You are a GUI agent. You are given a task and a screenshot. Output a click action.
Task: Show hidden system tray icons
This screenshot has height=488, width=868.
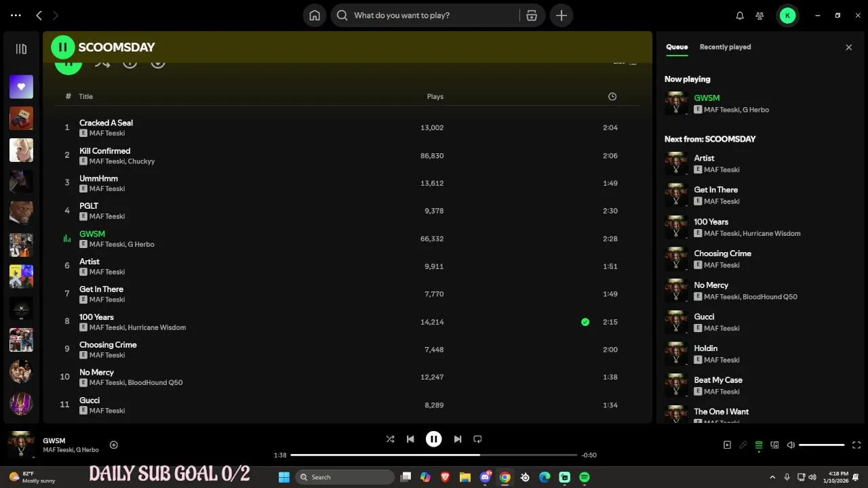click(x=772, y=477)
